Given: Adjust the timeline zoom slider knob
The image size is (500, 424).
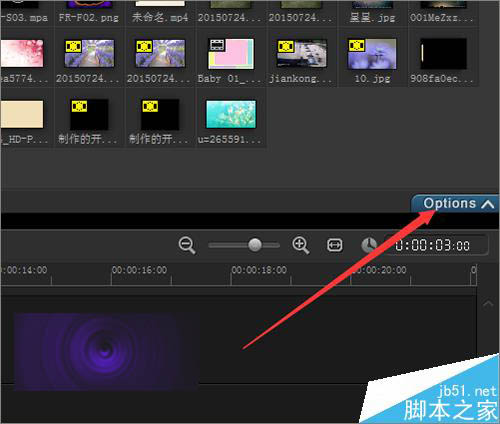Looking at the screenshot, I should 255,245.
